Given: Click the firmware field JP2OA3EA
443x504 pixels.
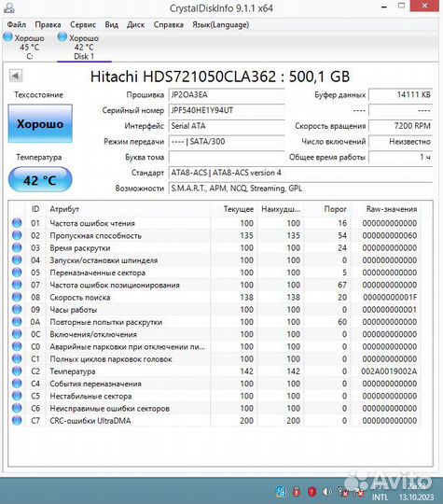Looking at the screenshot, I should [x=227, y=95].
